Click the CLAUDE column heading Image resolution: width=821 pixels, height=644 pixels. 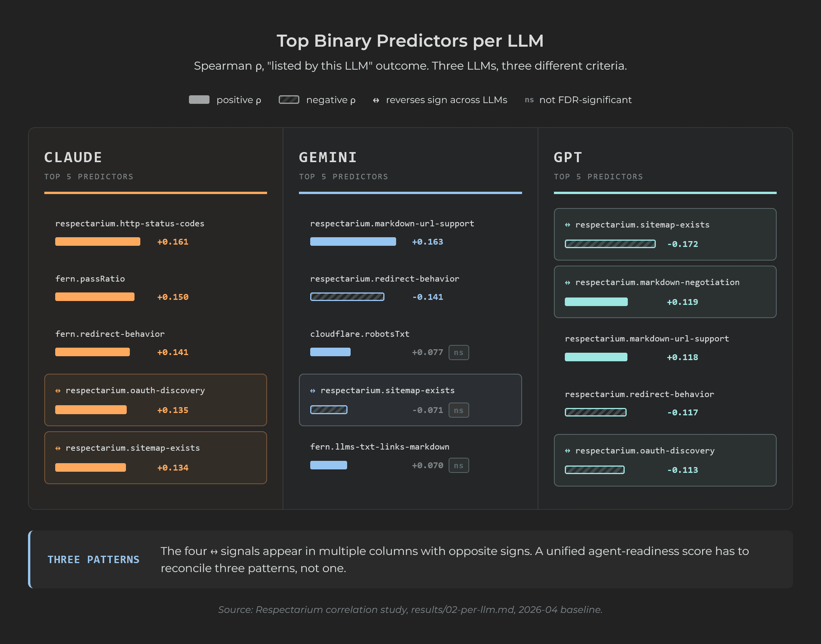point(73,157)
